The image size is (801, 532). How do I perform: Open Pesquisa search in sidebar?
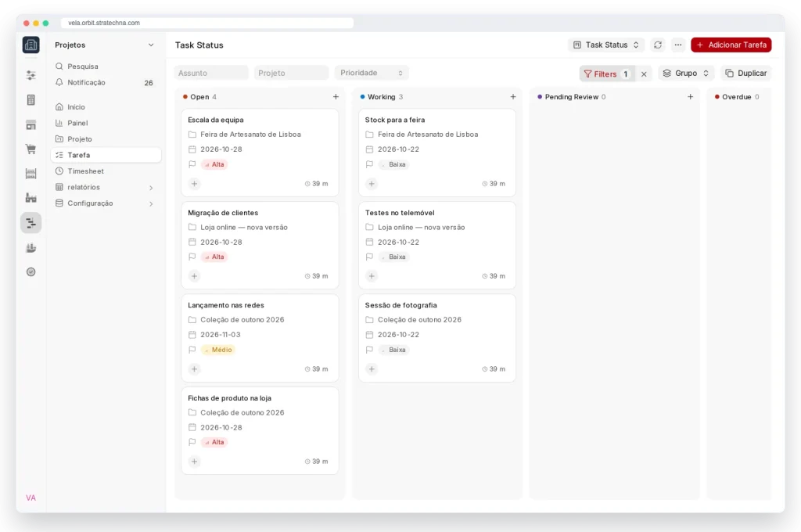(106, 66)
